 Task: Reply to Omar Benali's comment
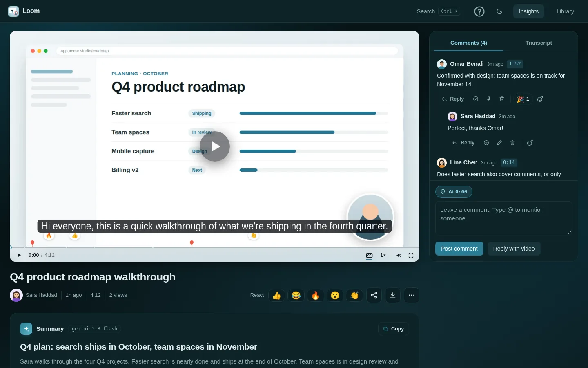point(453,99)
